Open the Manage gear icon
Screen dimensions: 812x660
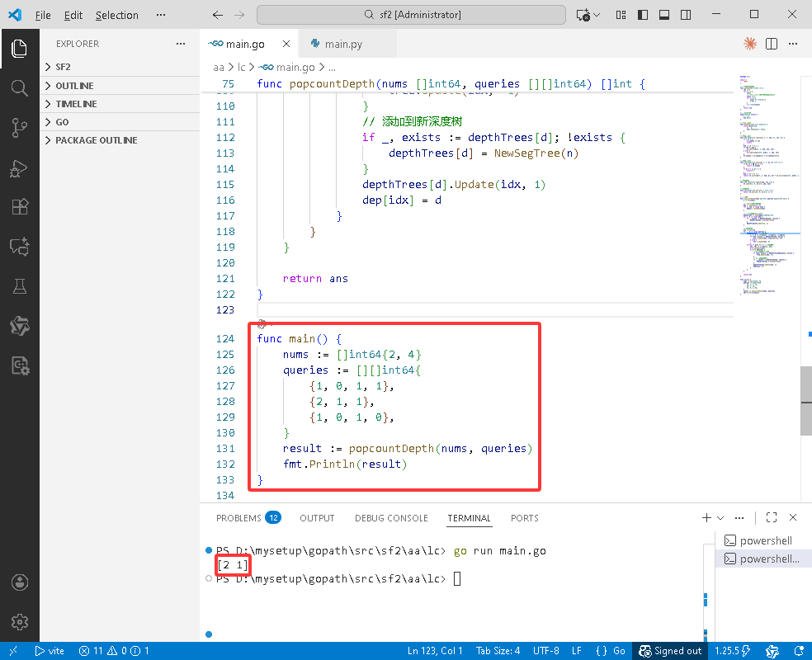click(x=19, y=622)
